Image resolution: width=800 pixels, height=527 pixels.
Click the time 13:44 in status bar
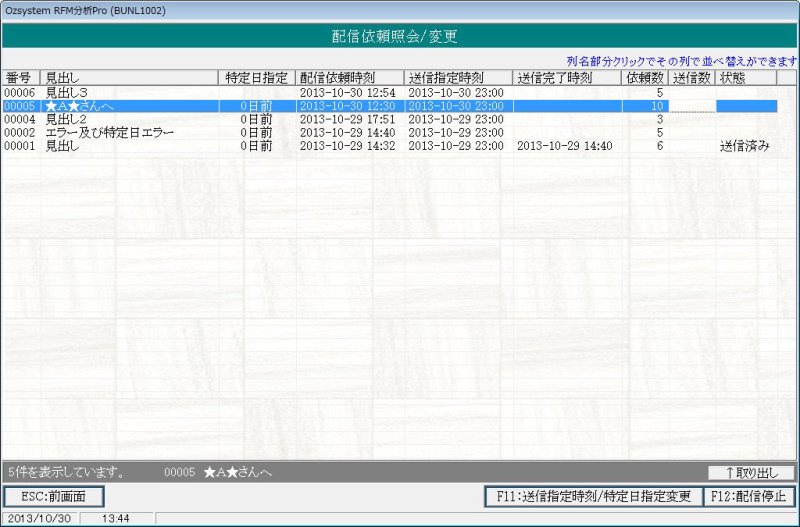pyautogui.click(x=116, y=518)
